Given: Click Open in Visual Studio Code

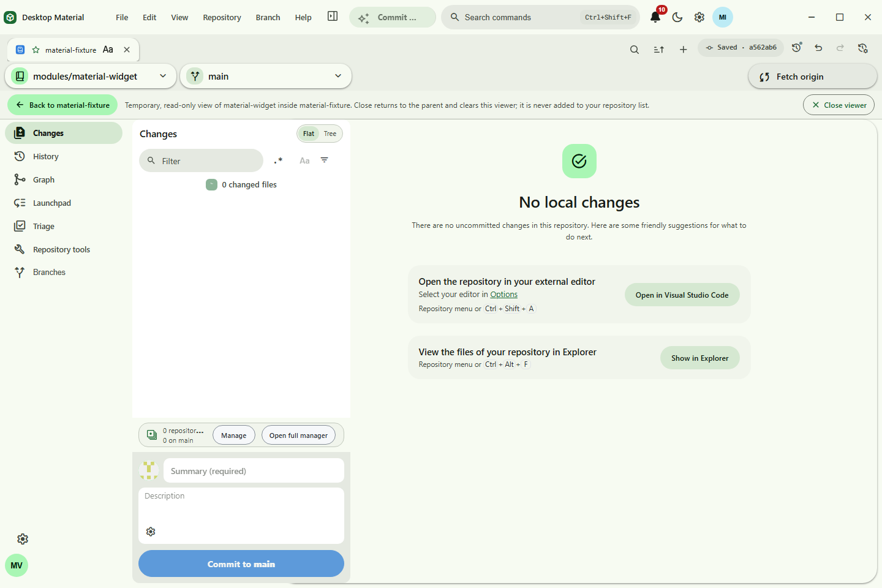Looking at the screenshot, I should tap(682, 295).
